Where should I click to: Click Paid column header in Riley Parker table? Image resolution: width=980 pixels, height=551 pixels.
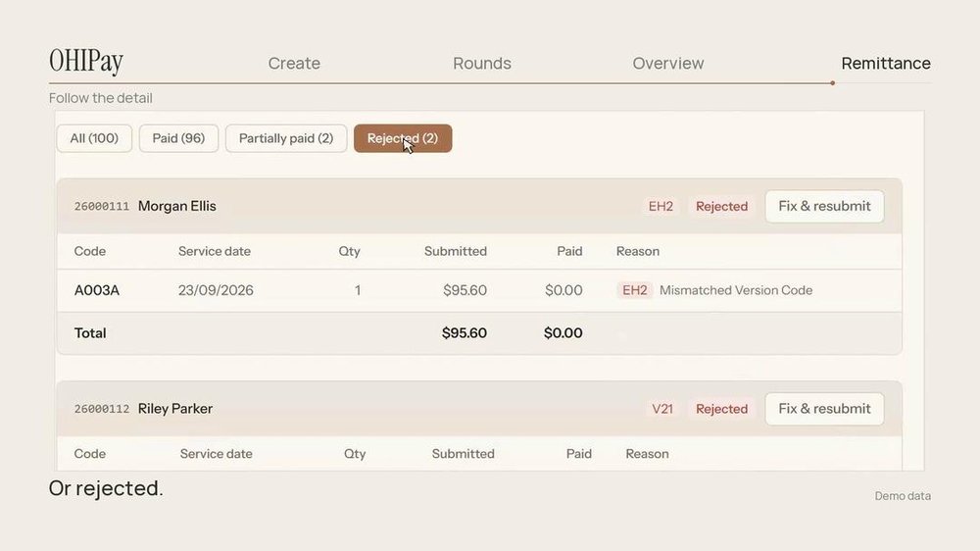click(x=579, y=454)
